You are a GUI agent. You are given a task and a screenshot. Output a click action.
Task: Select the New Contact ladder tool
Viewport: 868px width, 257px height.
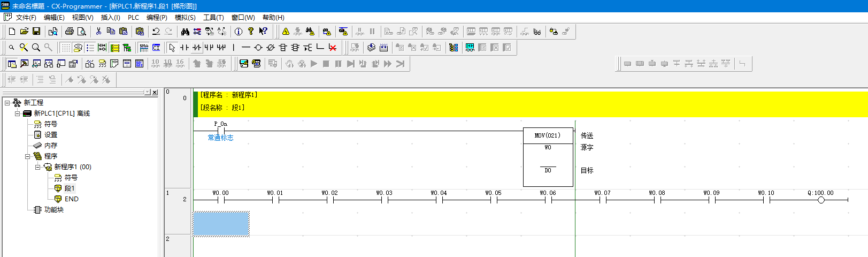pyautogui.click(x=185, y=48)
